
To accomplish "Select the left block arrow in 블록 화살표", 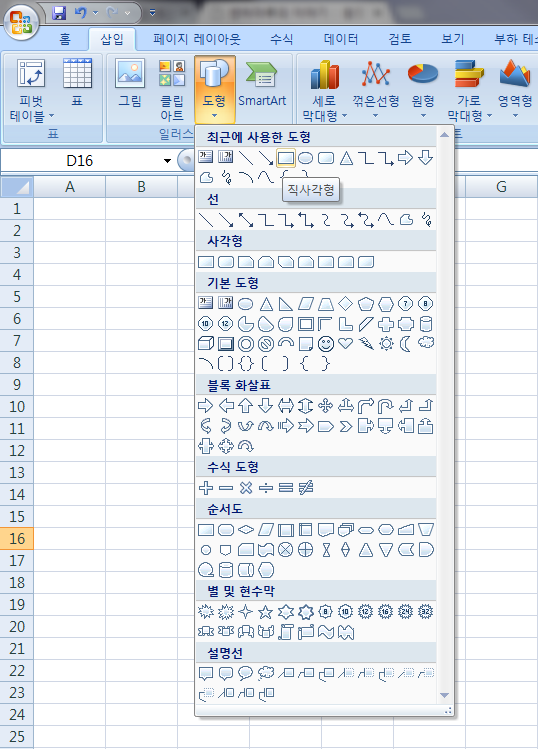I will coord(226,406).
